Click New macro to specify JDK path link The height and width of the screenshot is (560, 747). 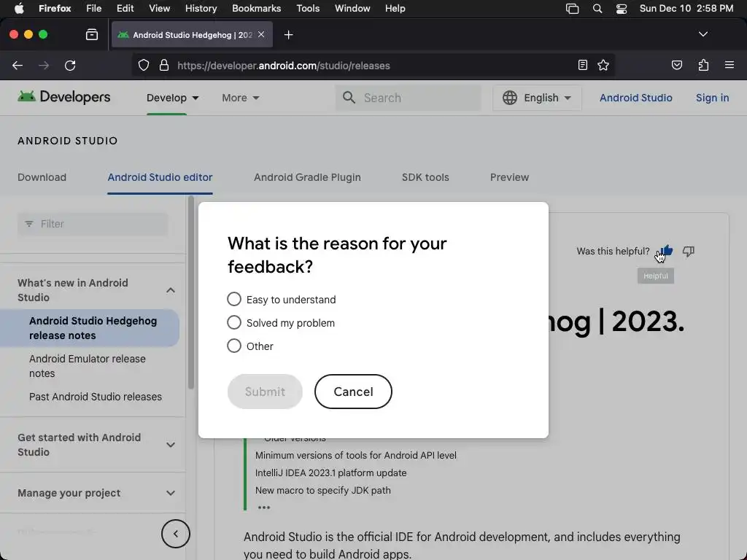coord(322,490)
